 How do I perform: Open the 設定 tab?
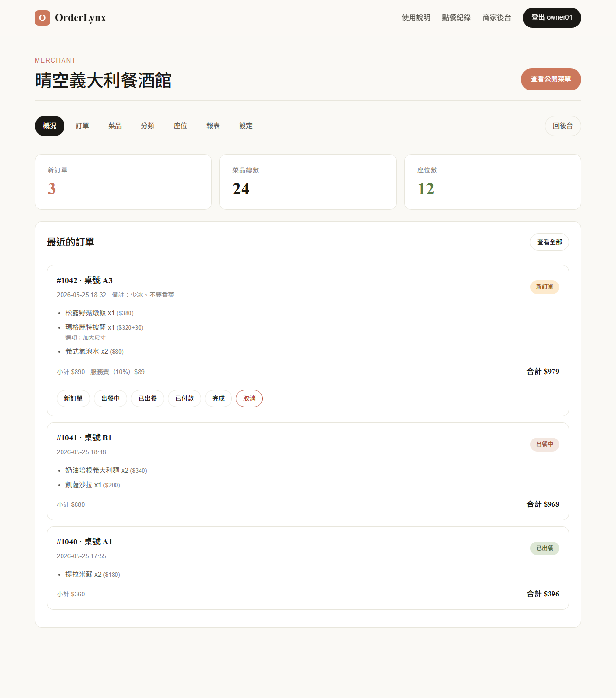(x=246, y=126)
